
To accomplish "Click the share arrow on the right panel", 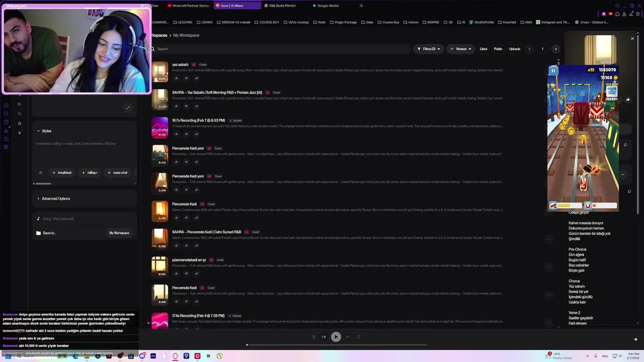I will click(x=627, y=100).
